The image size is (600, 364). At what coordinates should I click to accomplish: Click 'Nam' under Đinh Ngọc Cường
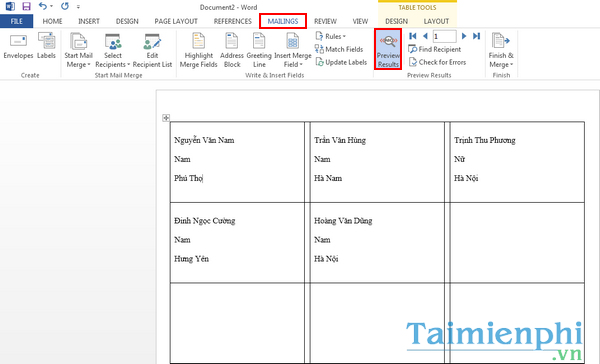[182, 240]
